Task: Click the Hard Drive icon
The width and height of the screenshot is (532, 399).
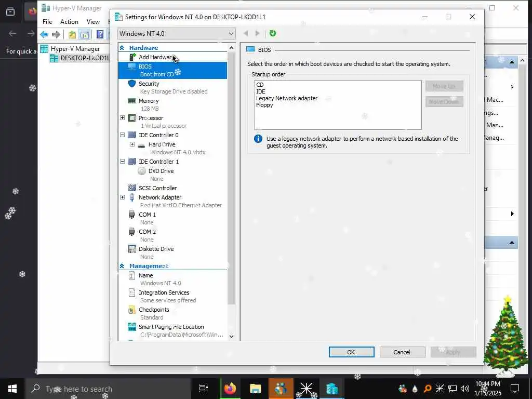Action: [x=141, y=145]
